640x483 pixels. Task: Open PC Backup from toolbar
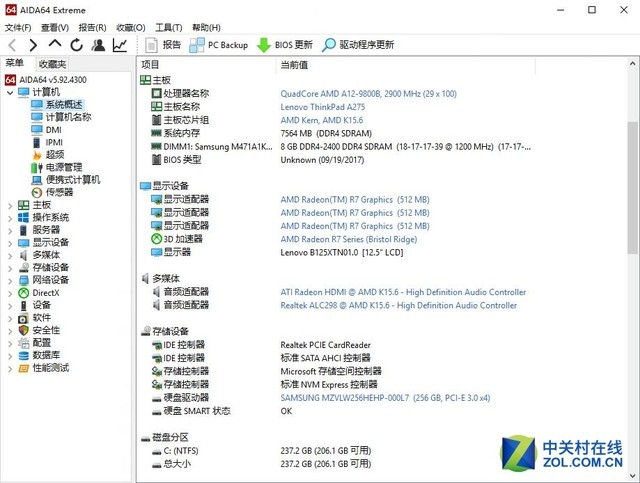218,45
